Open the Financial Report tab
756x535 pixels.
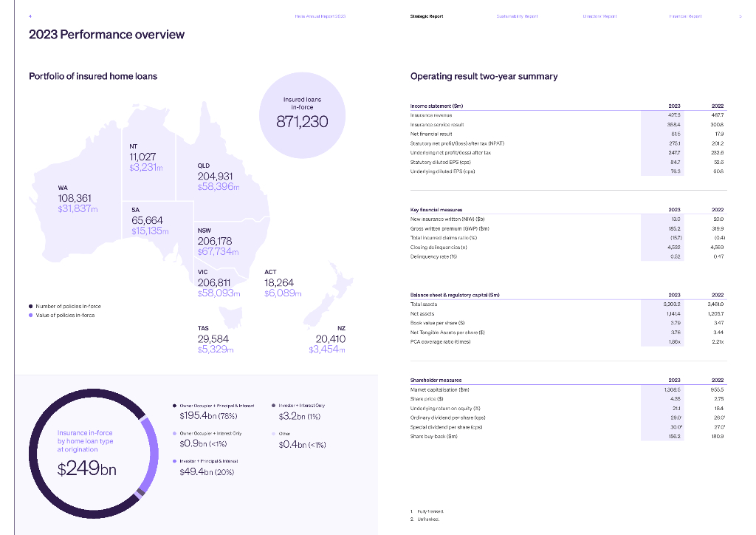(685, 16)
